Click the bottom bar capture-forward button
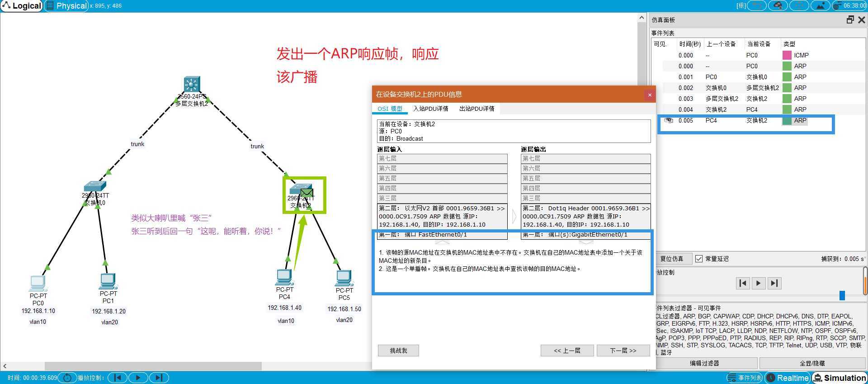 [x=159, y=378]
